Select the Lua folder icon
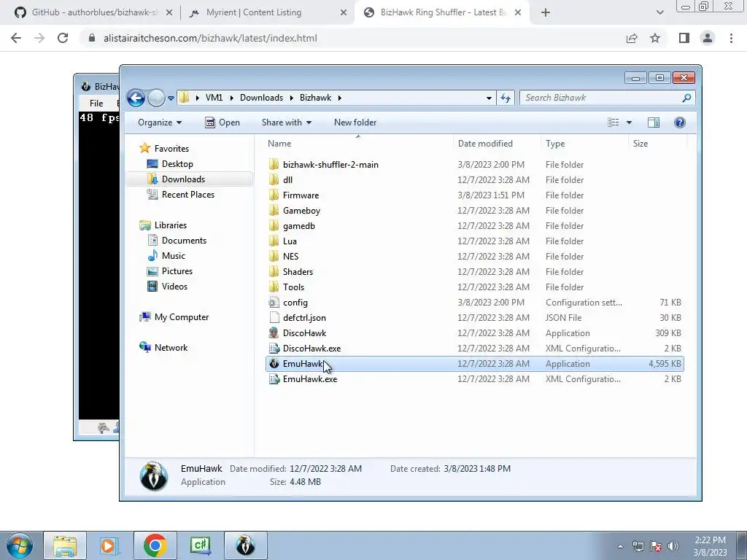This screenshot has width=747, height=560. point(274,241)
